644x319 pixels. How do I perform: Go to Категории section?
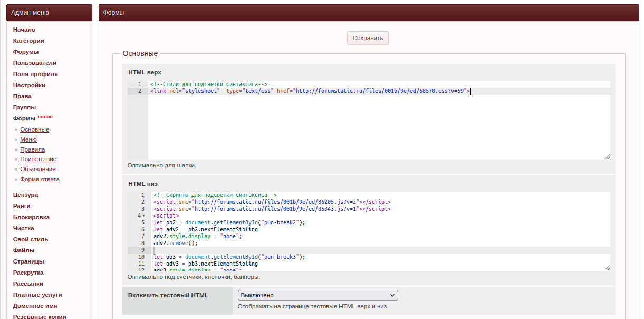click(x=28, y=41)
